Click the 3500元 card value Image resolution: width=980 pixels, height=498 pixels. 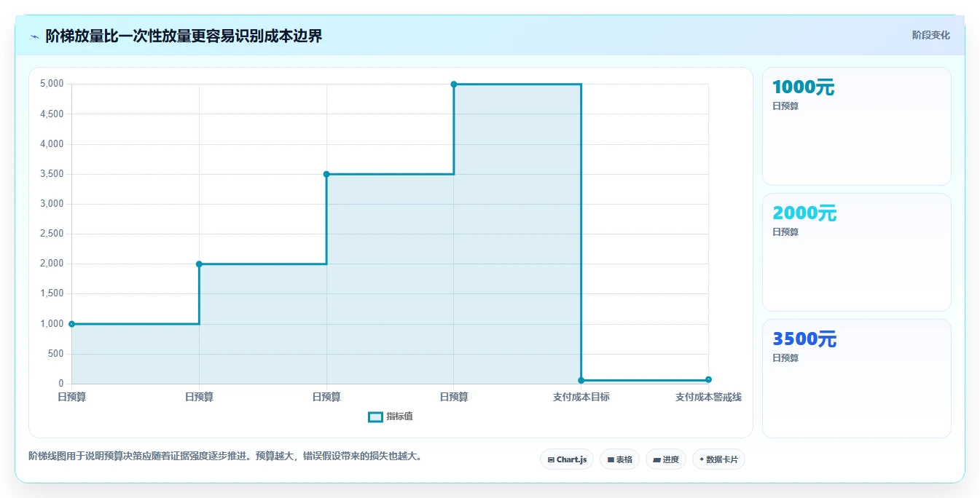804,339
